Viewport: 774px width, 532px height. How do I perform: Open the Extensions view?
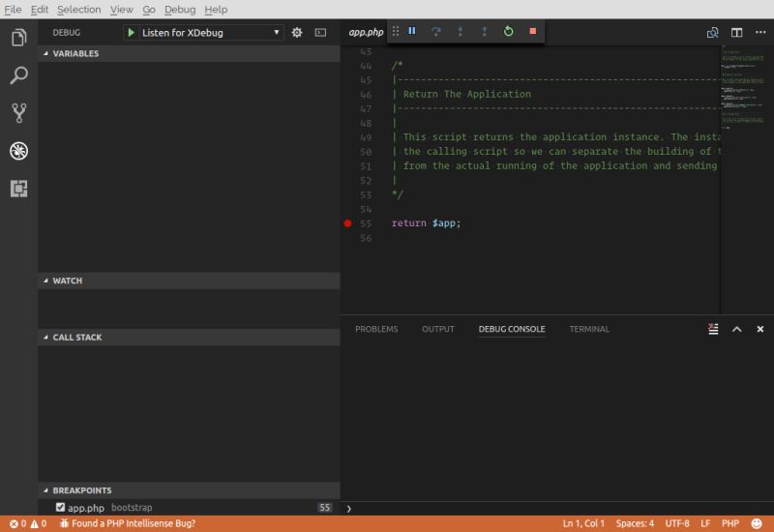point(18,189)
